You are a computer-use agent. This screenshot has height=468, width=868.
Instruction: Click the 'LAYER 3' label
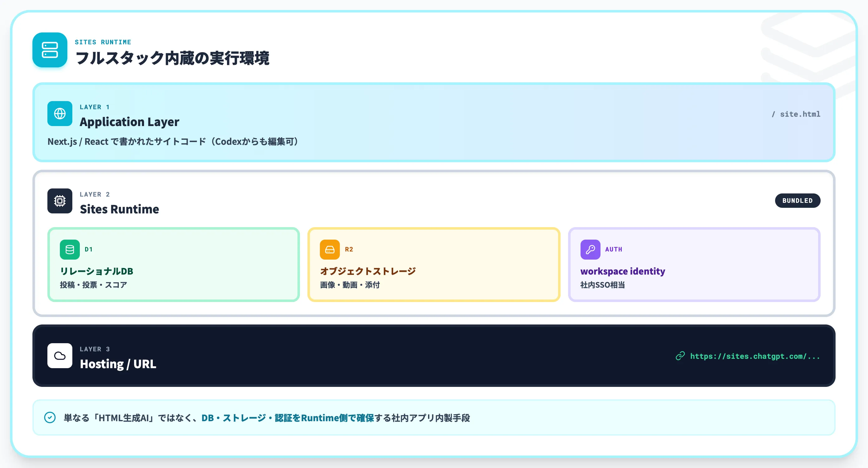[x=95, y=349]
